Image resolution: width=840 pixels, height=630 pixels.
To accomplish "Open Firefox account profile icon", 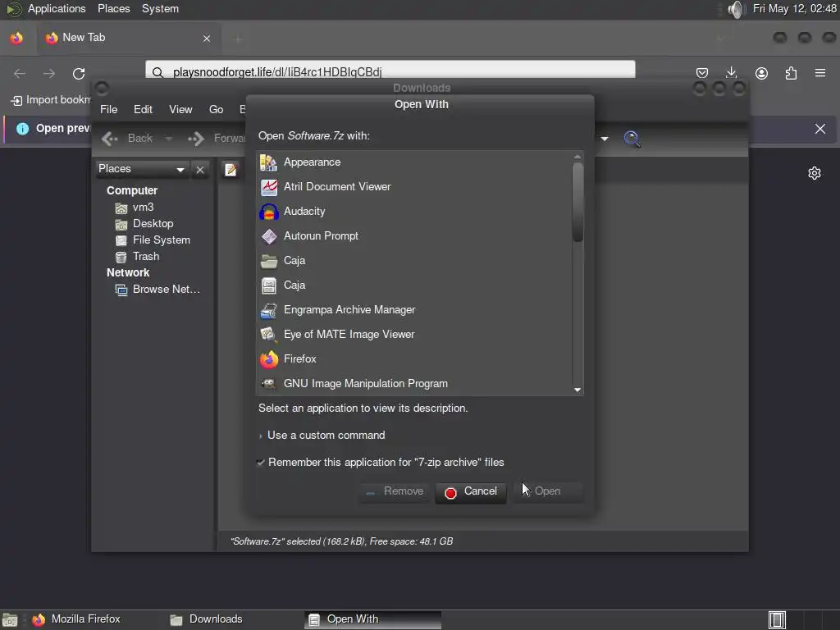I will pos(761,73).
